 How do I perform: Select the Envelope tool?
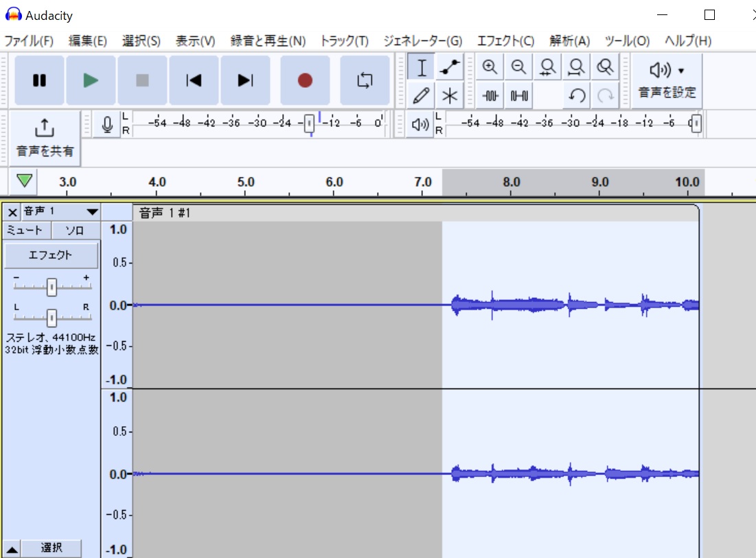(450, 67)
